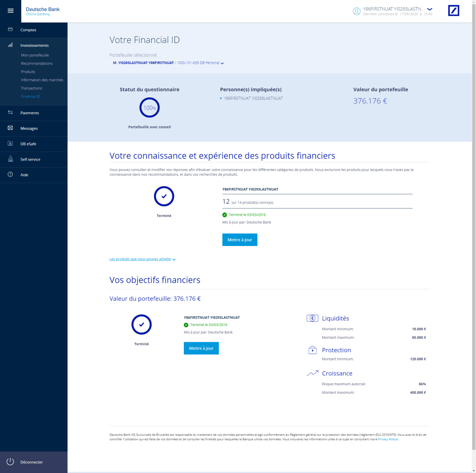Screen dimensions: 476x473
Task: Click 'Dernière connexion' timestamp text
Action: [x=397, y=14]
